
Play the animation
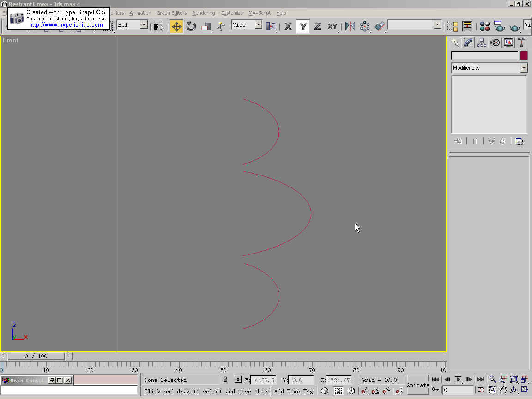coord(458,379)
